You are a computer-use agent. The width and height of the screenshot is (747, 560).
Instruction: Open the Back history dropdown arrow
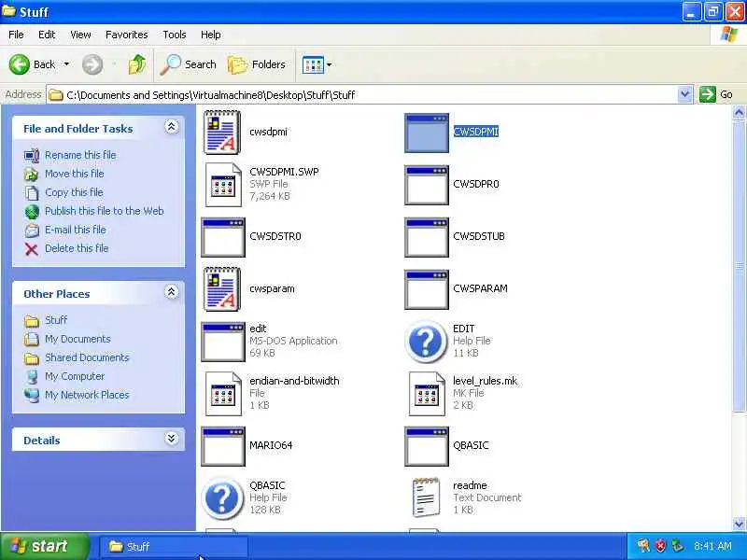tap(66, 64)
